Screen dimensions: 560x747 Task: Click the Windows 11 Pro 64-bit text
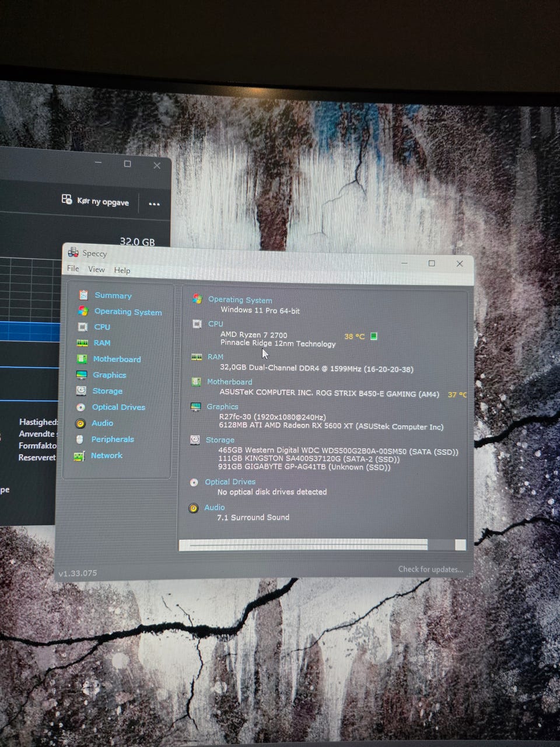click(260, 310)
